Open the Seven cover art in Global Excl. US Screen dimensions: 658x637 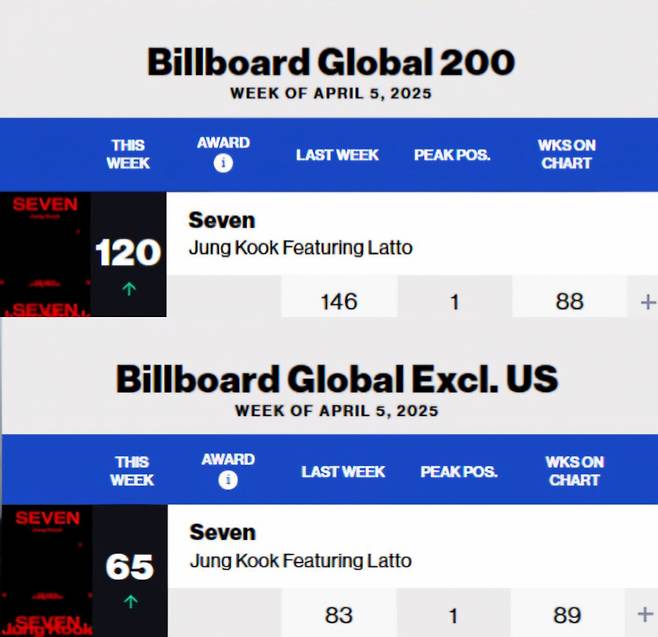[46, 570]
